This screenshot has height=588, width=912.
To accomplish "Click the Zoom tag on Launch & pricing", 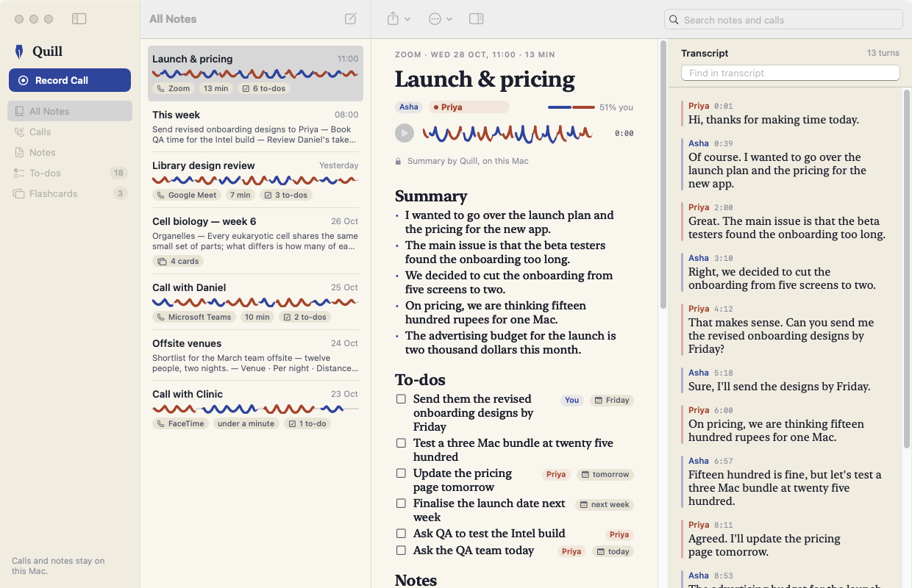I will [174, 88].
